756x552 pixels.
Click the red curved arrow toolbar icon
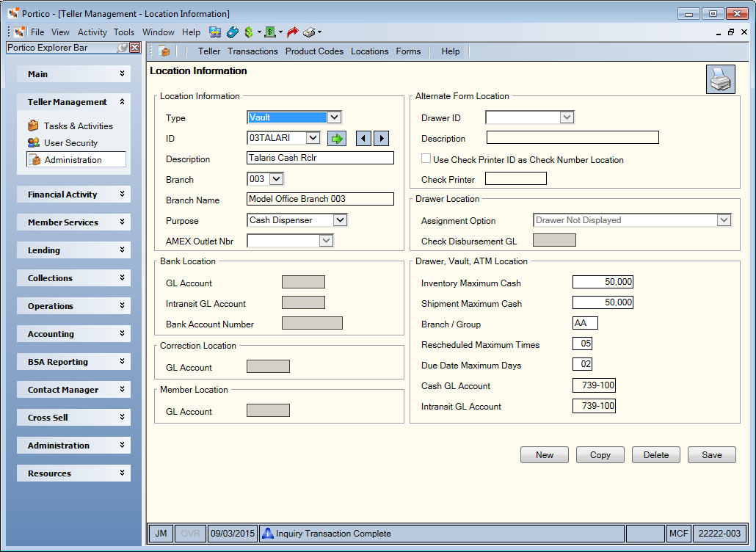(292, 32)
